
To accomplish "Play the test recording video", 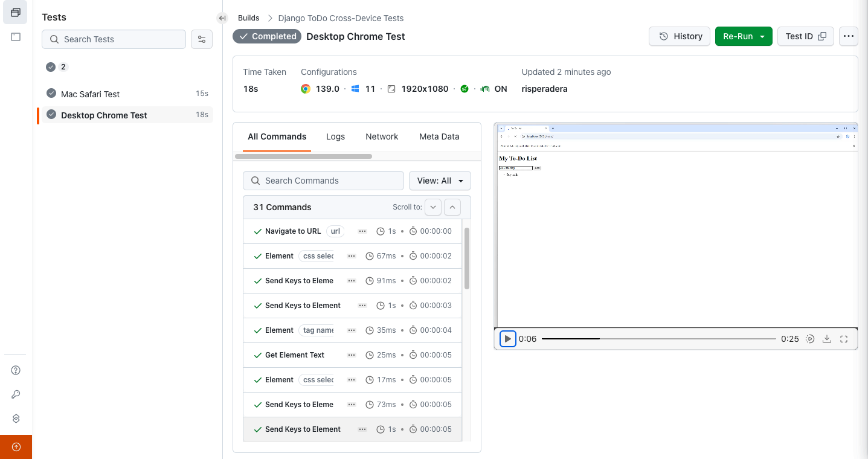I will [x=508, y=339].
